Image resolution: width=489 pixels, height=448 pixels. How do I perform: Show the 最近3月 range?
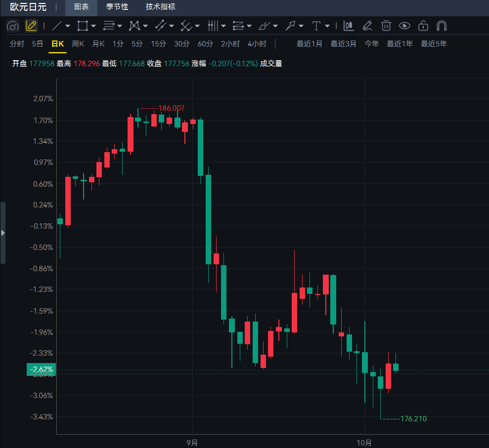[x=343, y=44]
